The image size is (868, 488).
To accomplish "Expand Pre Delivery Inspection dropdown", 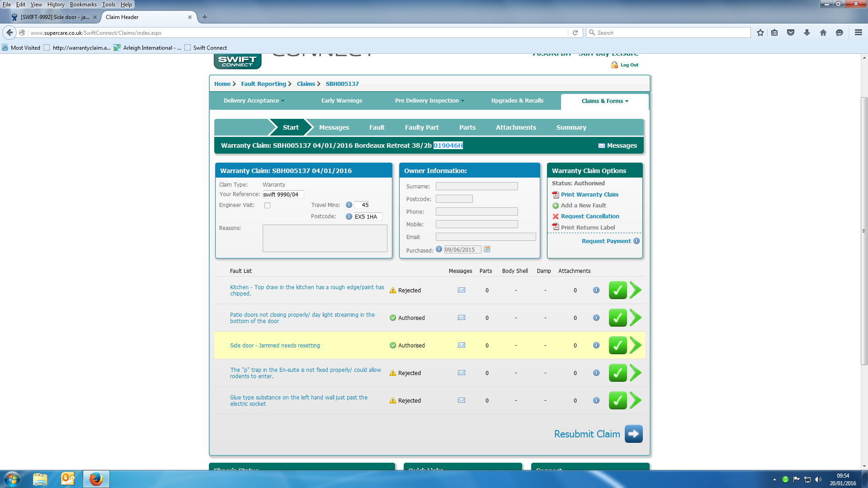I will pyautogui.click(x=429, y=101).
